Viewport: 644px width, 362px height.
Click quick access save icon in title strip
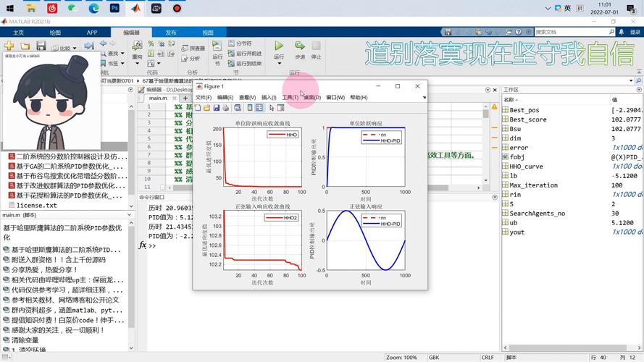[448, 32]
